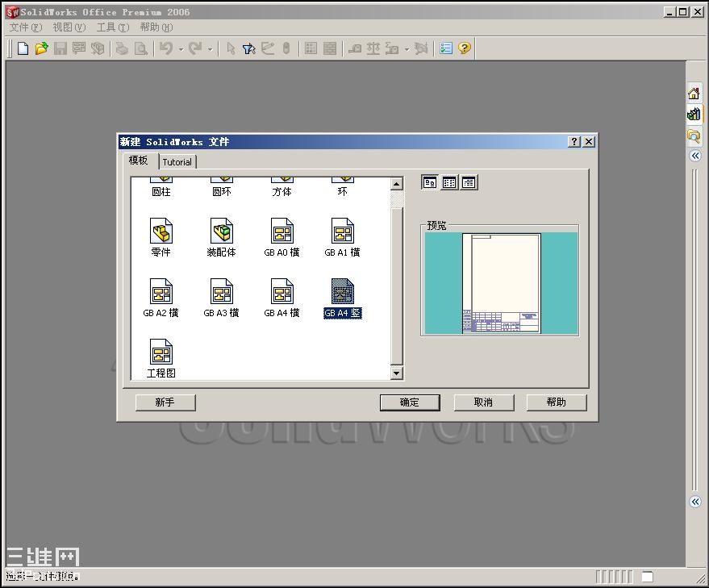Screen dimensions: 709x588
Task: Select the GB A4 横 drawing template
Action: click(282, 298)
